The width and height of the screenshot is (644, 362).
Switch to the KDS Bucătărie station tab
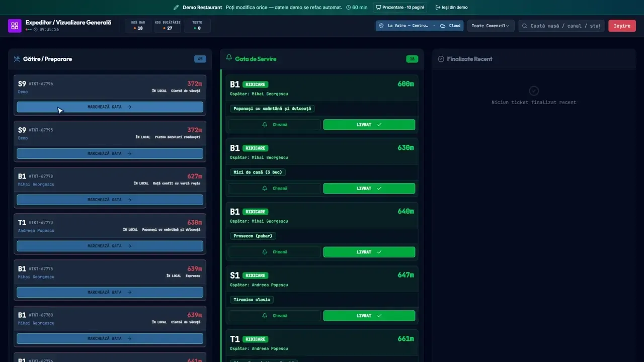(168, 26)
